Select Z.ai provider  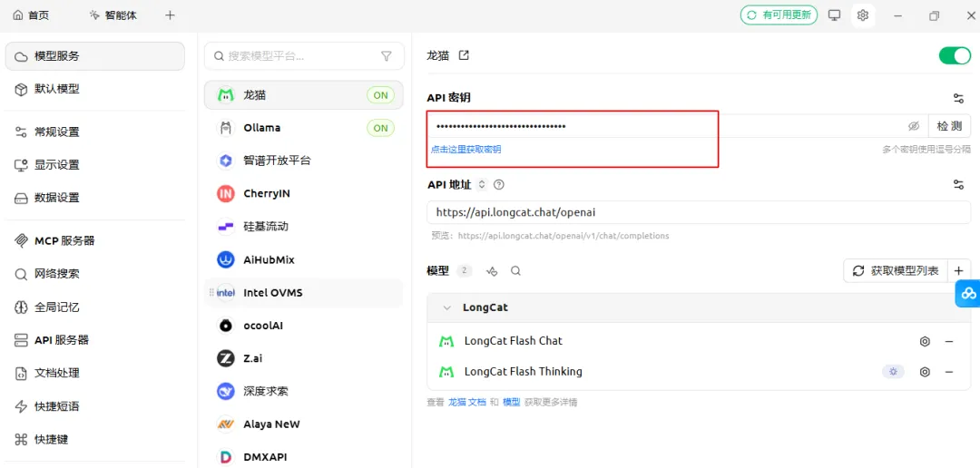(x=304, y=358)
